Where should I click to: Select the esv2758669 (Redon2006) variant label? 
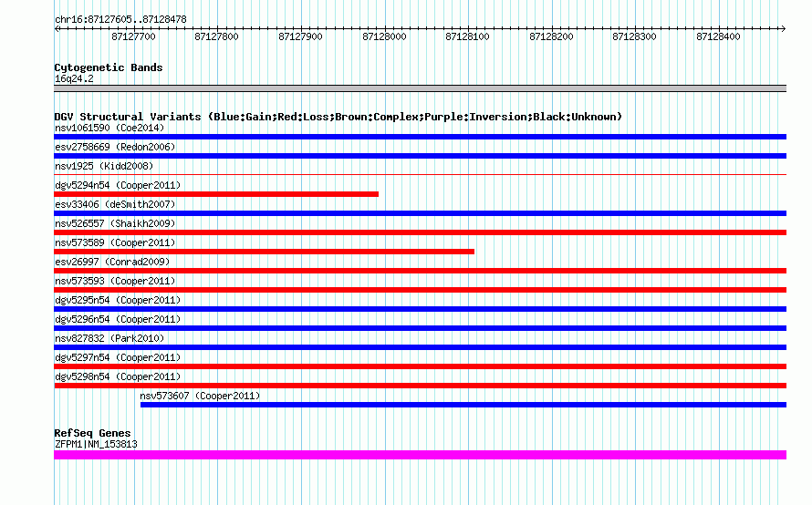[x=115, y=147]
